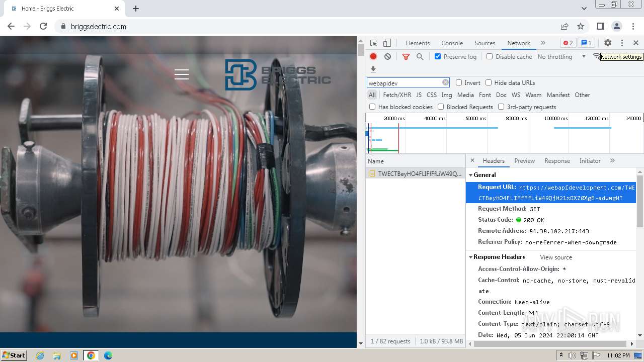
Task: Open network search magnifier
Action: 420,57
